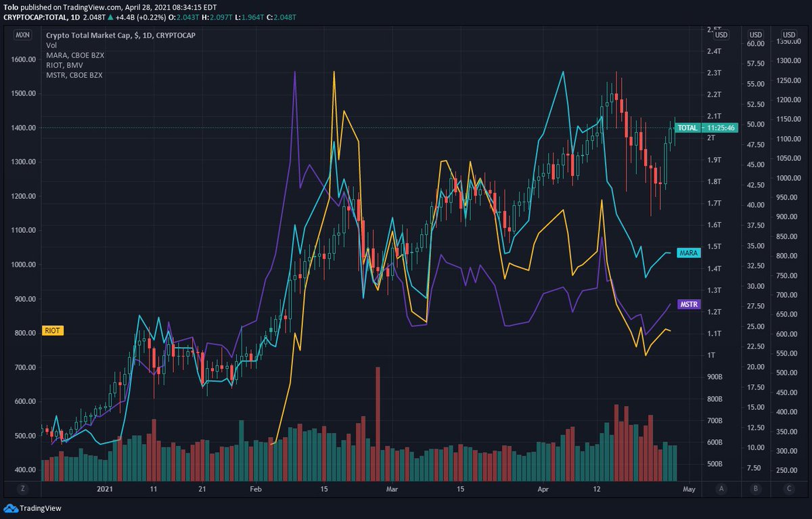The width and height of the screenshot is (812, 519).
Task: Open the USD currency selector above the trillions scale
Action: [x=721, y=35]
